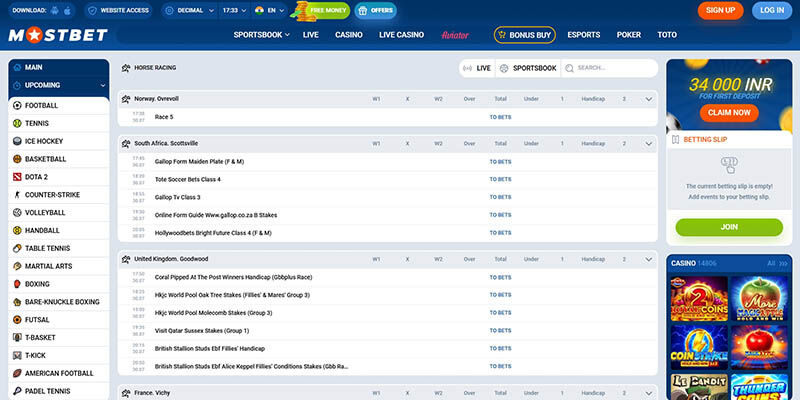Open the Coin Strike game thumbnail
The image size is (800, 400).
(x=699, y=347)
